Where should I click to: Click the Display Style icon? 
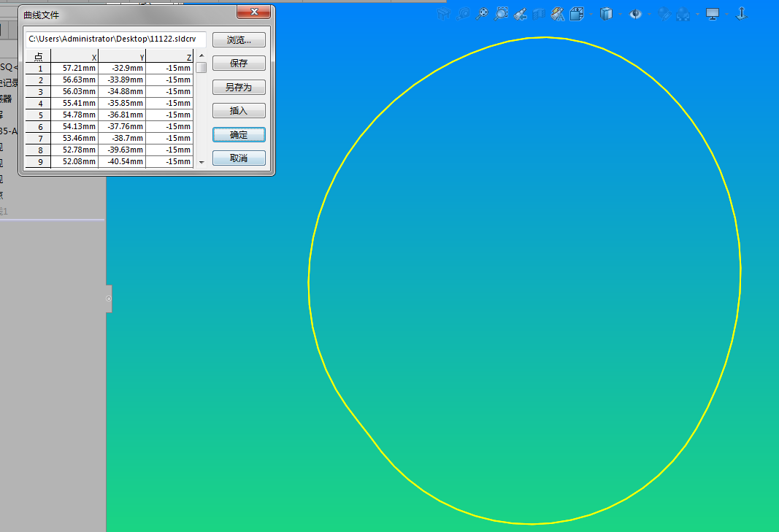coord(606,14)
